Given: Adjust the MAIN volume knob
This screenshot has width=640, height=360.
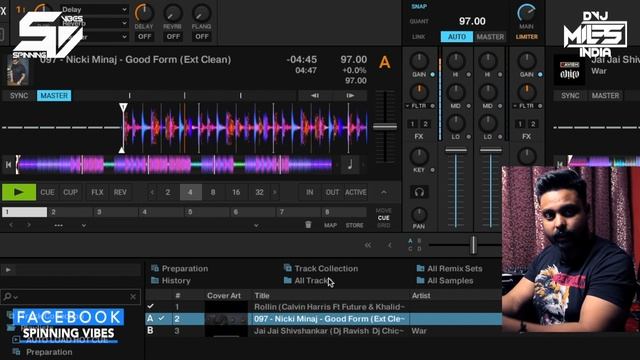Looking at the screenshot, I should coord(527,13).
